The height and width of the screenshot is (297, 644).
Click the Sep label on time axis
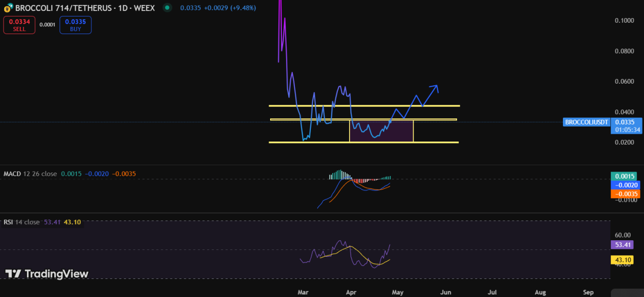pos(588,292)
